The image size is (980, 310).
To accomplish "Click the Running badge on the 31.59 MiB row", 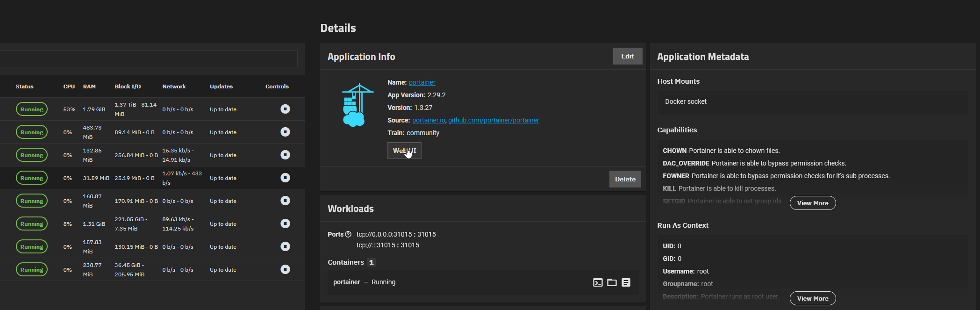I will pos(32,178).
